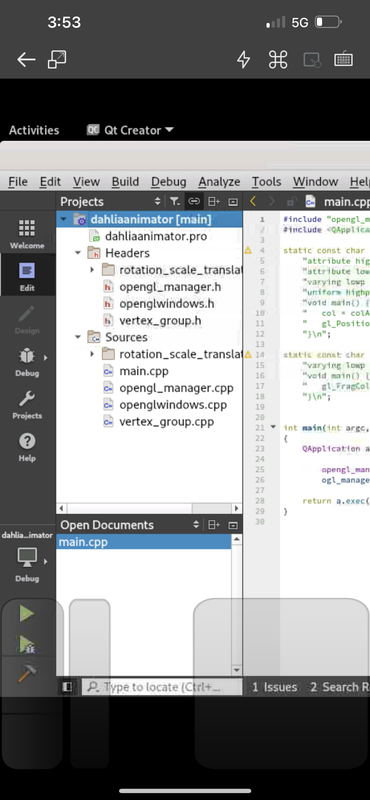Fold the main function at line 21

(273, 427)
